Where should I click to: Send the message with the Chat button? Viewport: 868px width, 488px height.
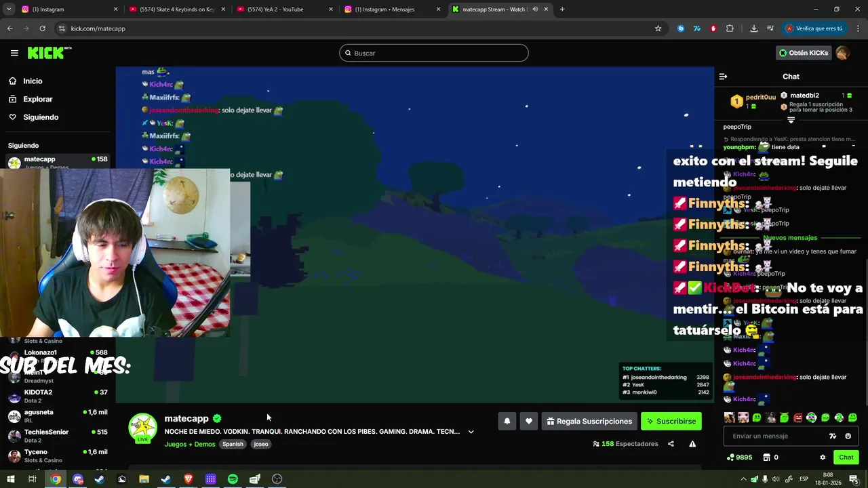(x=846, y=457)
